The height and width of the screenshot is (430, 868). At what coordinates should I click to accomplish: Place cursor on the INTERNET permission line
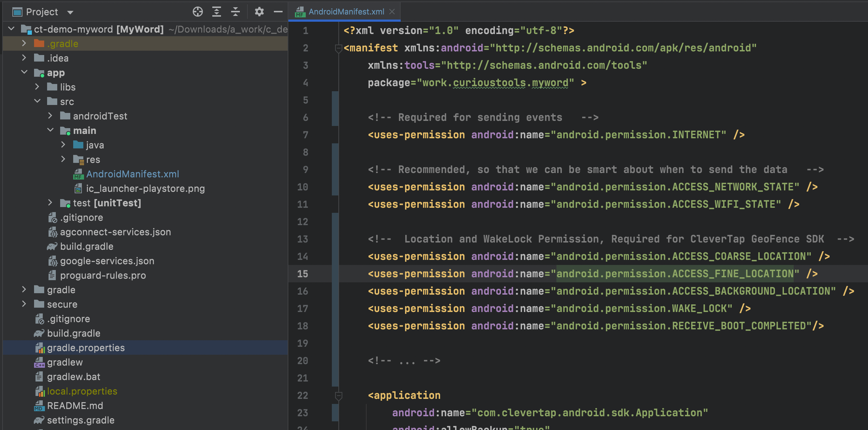click(x=556, y=135)
